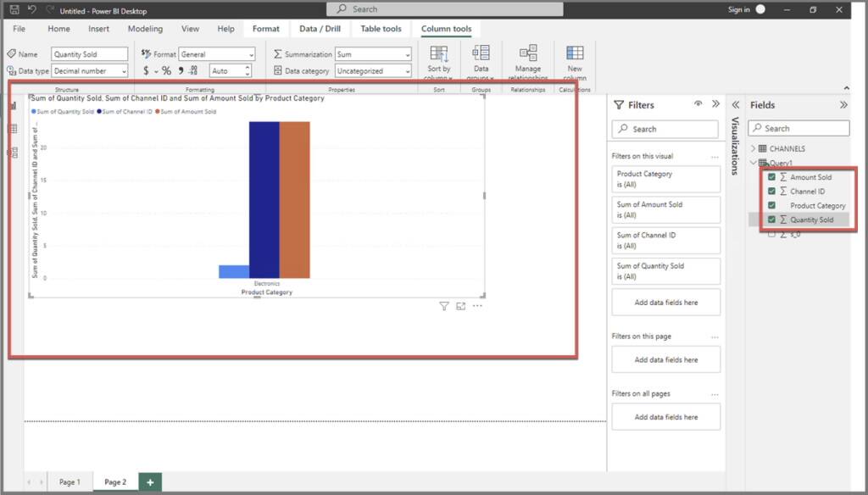Apply currency format with the dollar sign icon
This screenshot has height=495, width=868.
[x=146, y=70]
